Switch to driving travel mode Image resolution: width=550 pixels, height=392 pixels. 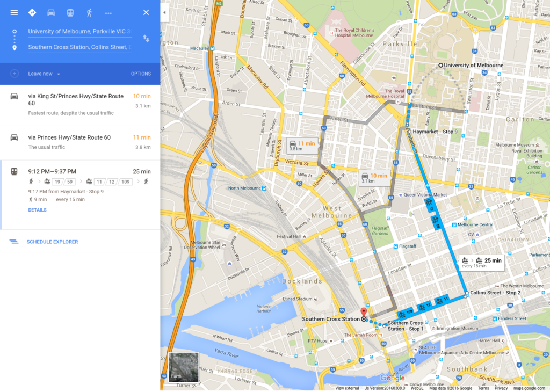(51, 13)
